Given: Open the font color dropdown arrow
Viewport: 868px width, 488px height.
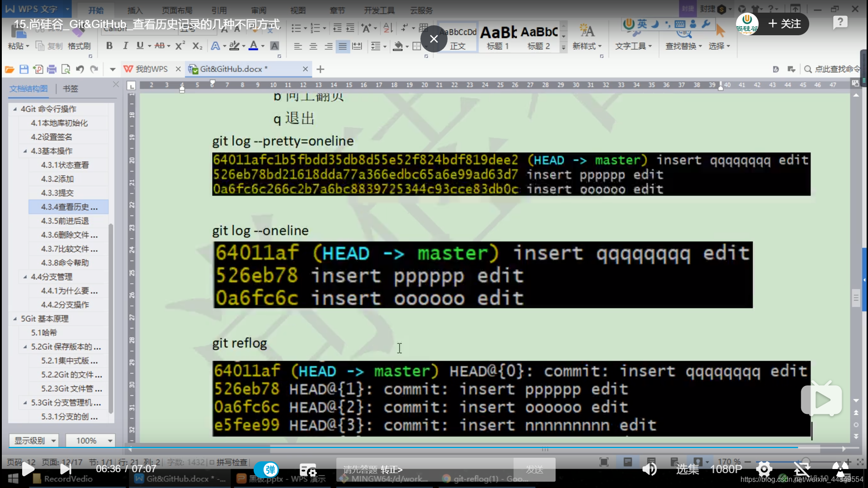Looking at the screenshot, I should (x=263, y=46).
